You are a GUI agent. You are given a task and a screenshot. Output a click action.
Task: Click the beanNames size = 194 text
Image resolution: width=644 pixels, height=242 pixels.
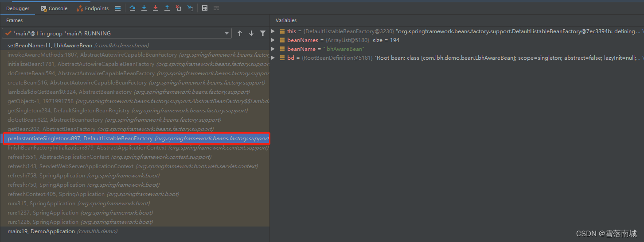(x=386, y=40)
